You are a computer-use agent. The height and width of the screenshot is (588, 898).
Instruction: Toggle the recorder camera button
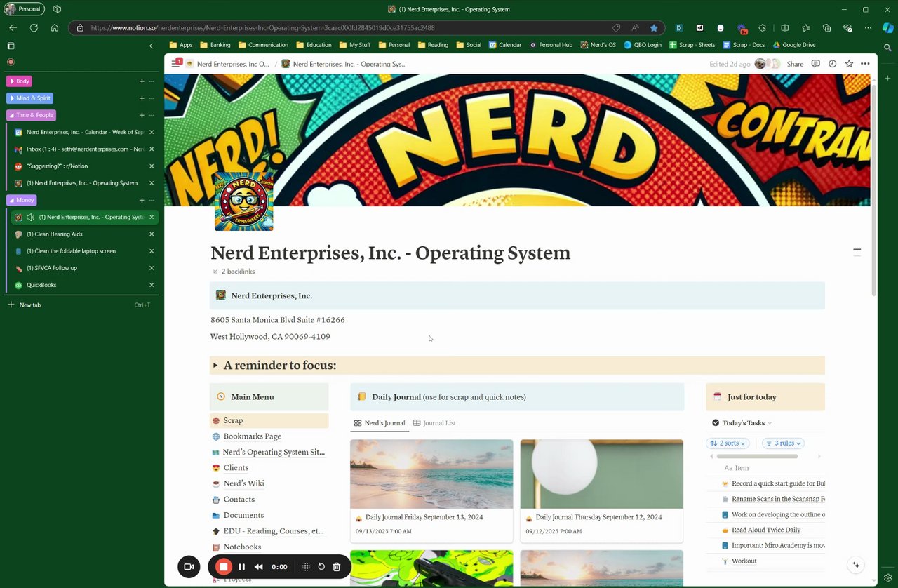pyautogui.click(x=189, y=566)
